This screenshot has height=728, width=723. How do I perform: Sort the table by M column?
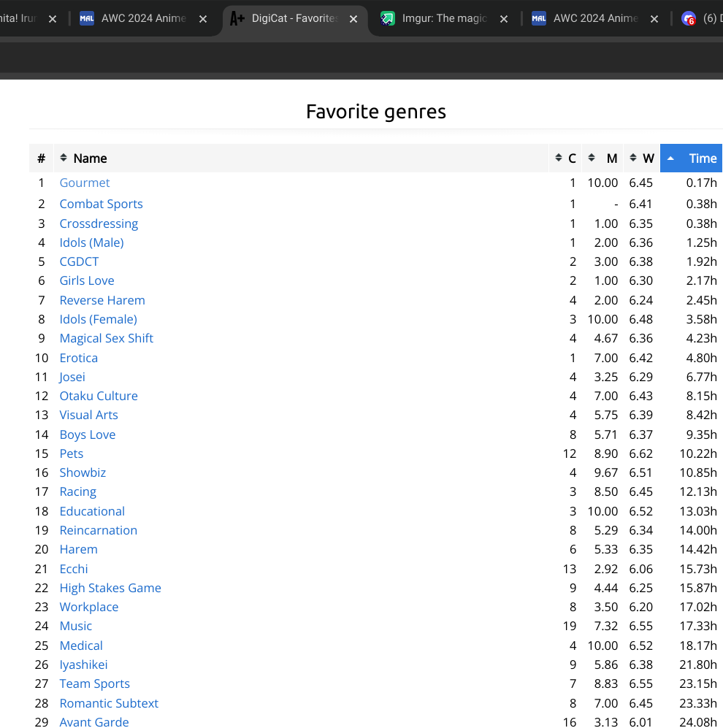pos(605,158)
